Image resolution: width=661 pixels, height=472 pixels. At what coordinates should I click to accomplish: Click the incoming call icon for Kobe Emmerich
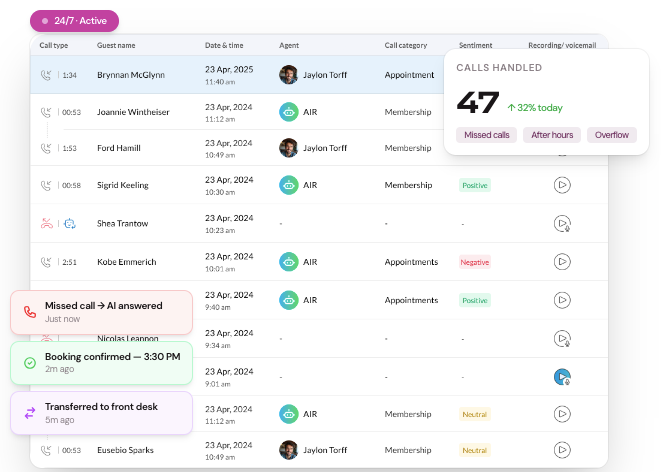(x=46, y=262)
